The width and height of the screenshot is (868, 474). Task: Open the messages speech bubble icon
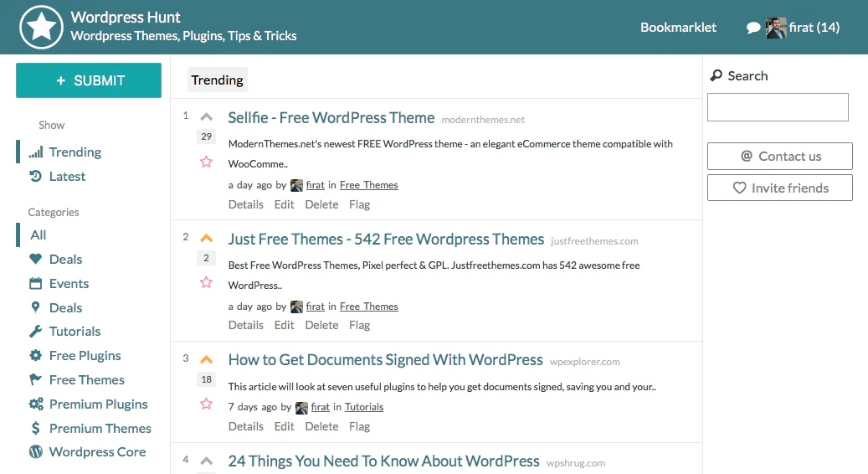click(x=753, y=28)
